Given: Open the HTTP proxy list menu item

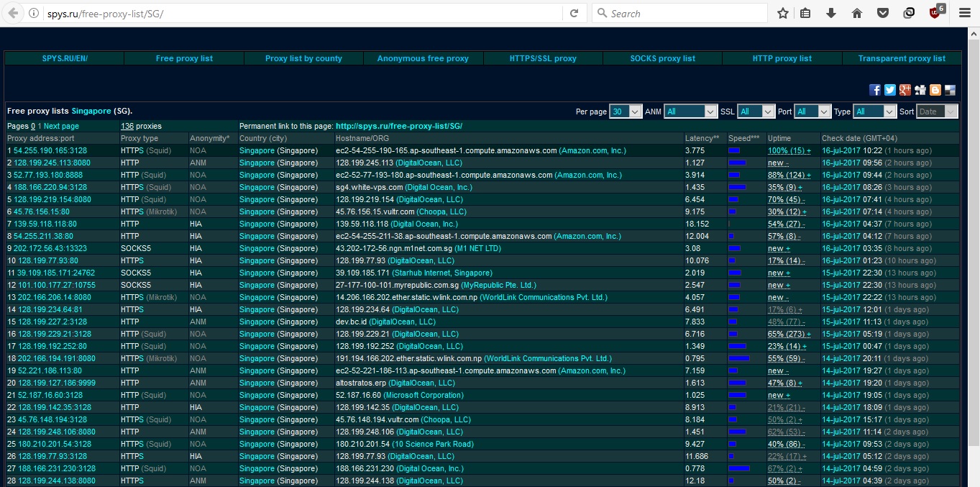Looking at the screenshot, I should click(782, 58).
